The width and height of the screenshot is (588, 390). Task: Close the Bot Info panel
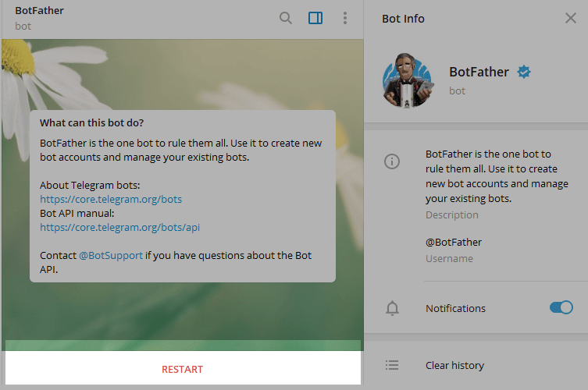570,18
